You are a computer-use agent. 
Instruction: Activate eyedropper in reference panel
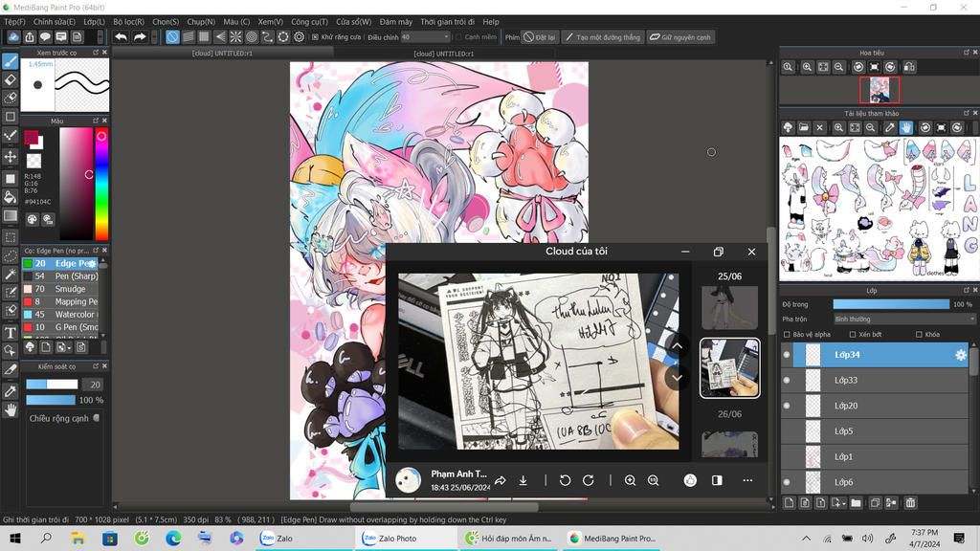point(889,127)
